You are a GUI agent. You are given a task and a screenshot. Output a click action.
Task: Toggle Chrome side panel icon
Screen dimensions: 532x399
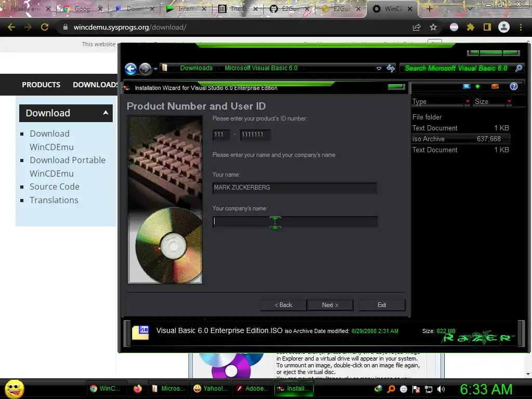487,27
